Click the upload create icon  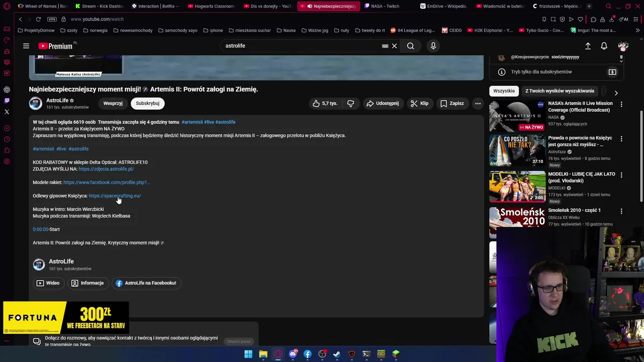click(588, 46)
